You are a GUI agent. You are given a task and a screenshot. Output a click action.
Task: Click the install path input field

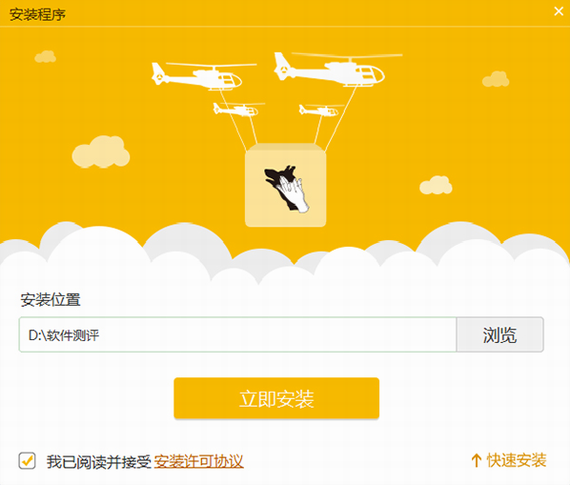[238, 334]
